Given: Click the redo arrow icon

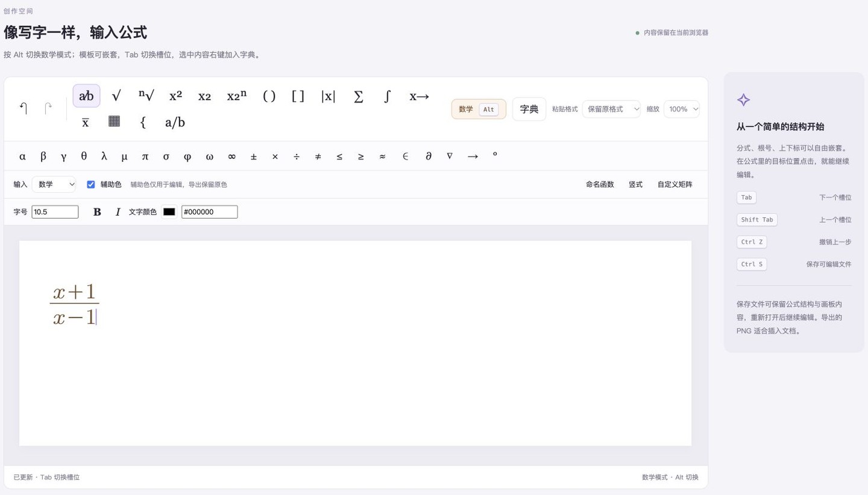Looking at the screenshot, I should (x=48, y=109).
